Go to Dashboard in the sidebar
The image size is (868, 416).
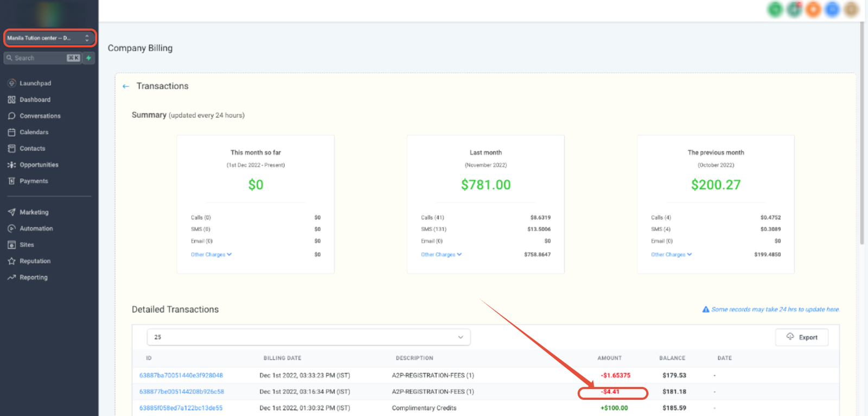click(35, 99)
